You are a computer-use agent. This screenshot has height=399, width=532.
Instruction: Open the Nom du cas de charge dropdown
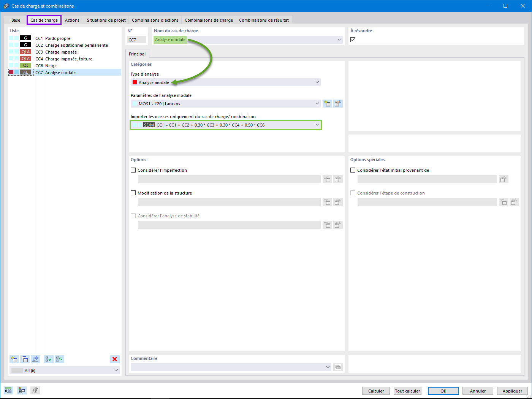point(339,40)
